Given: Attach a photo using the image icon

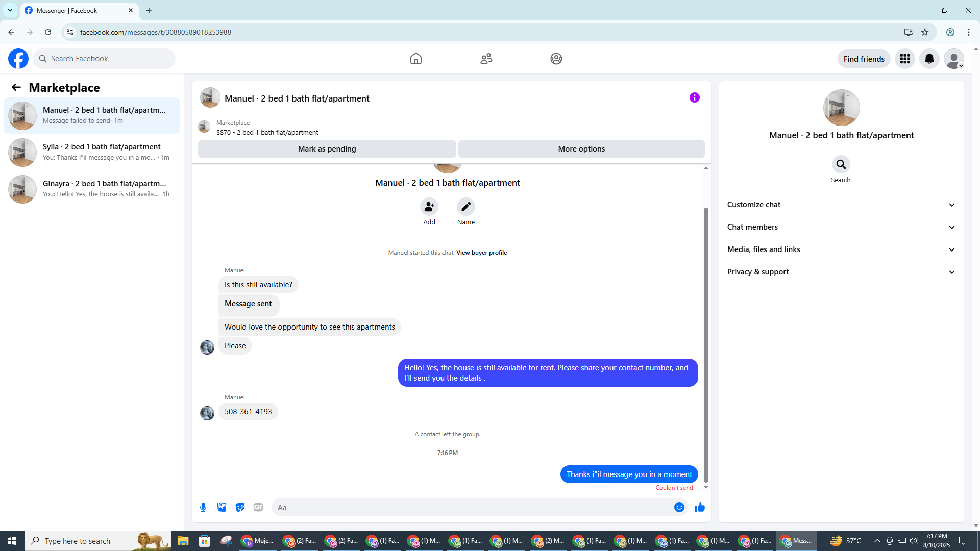Looking at the screenshot, I should (222, 507).
